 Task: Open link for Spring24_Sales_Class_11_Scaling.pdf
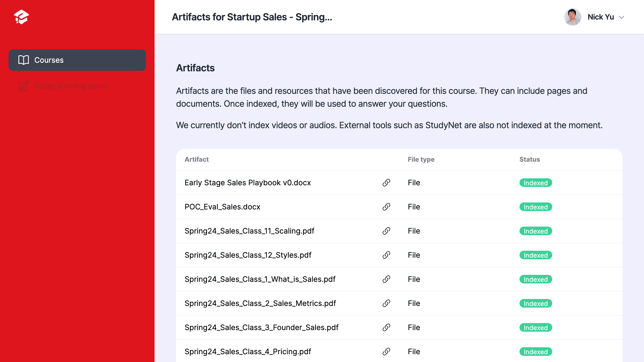pyautogui.click(x=386, y=231)
